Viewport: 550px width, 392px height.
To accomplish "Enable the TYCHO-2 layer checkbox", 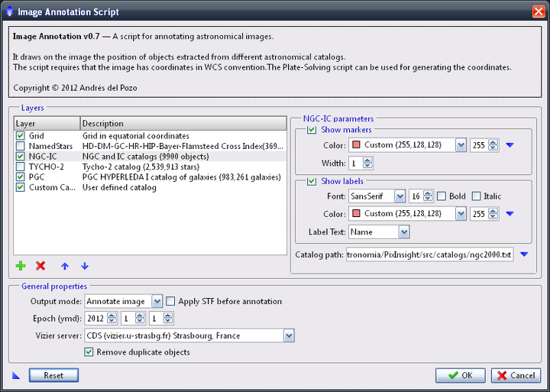I will pyautogui.click(x=21, y=167).
